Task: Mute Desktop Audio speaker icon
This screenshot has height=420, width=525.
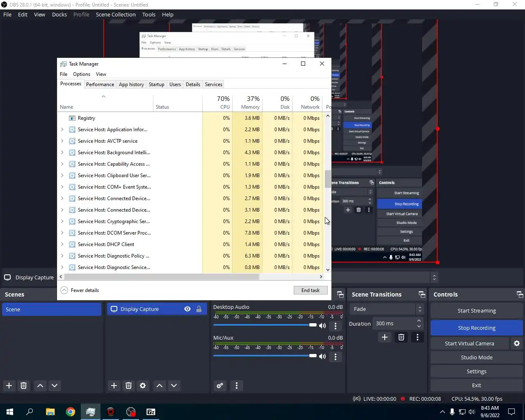Action: 322,326
